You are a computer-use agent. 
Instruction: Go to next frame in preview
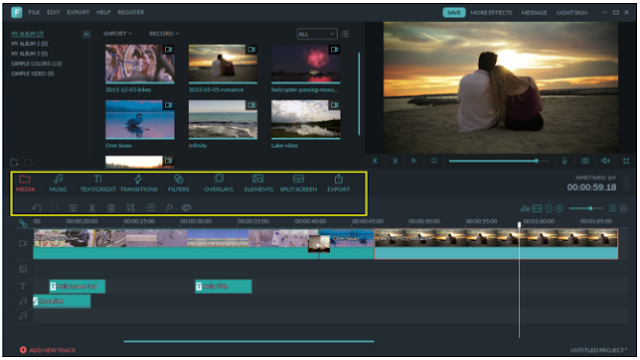click(394, 161)
